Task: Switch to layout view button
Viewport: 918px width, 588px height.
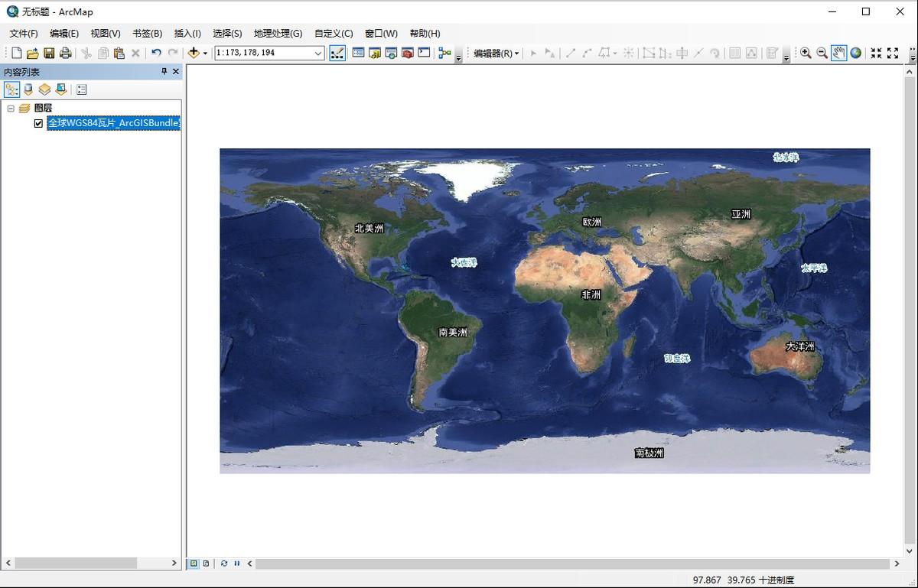Action: point(207,564)
